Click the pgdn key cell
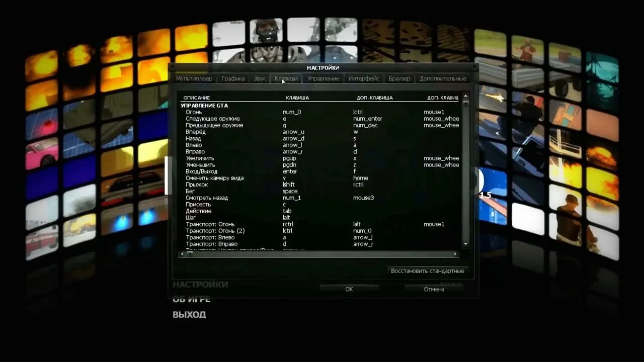 point(290,165)
